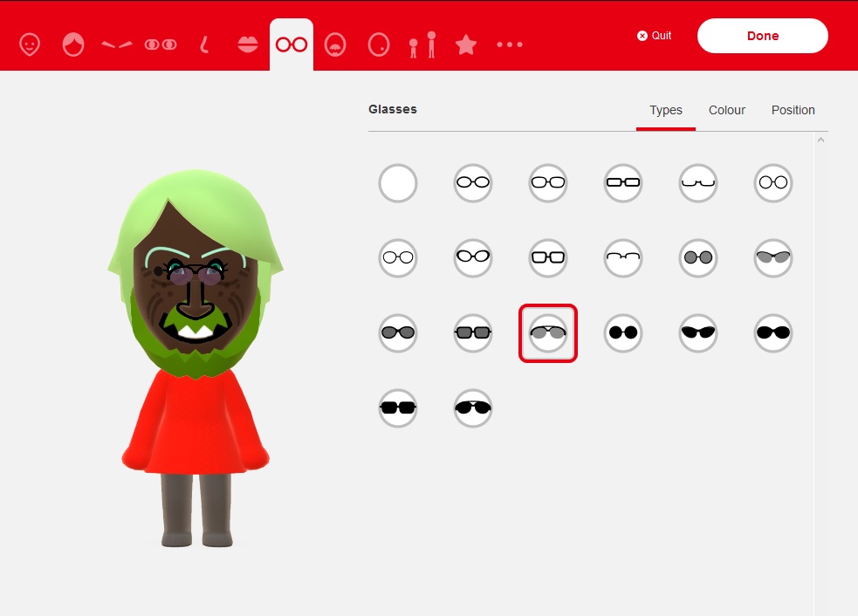Select the narrow thick rectangular glasses

622,182
